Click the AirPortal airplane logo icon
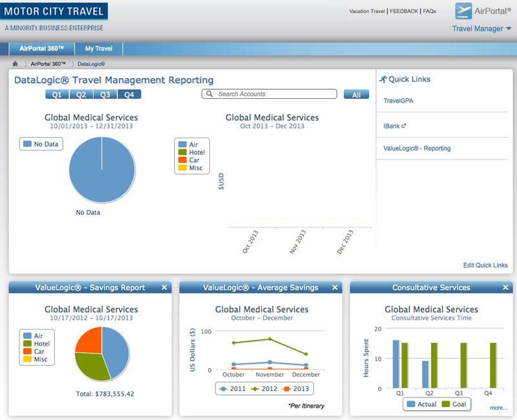The image size is (517, 420). pyautogui.click(x=463, y=11)
